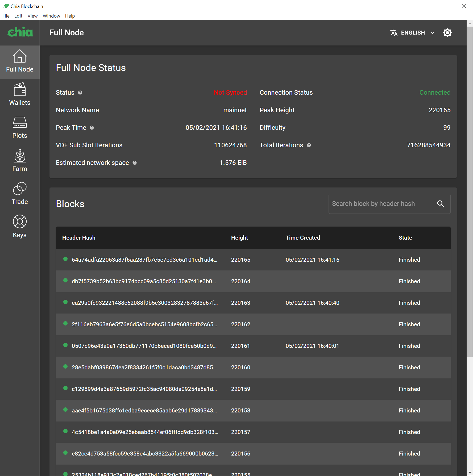Open block 0507c96e43a0a173... row
The width and height of the screenshot is (473, 476).
253,346
